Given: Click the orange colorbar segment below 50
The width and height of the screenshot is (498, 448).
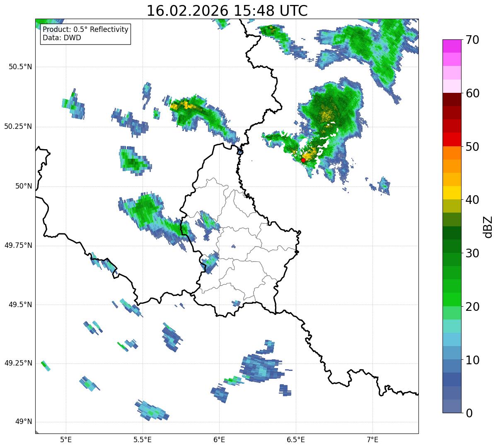Looking at the screenshot, I should coord(452,153).
